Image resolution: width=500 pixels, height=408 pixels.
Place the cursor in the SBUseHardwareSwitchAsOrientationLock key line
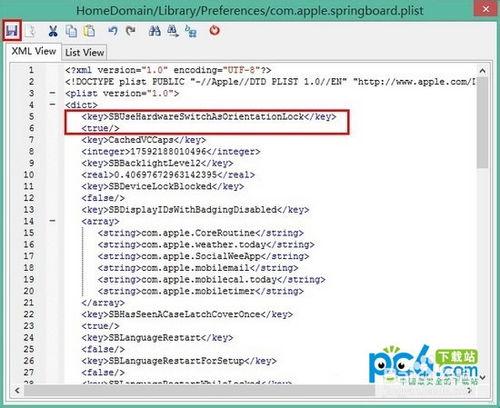point(209,116)
